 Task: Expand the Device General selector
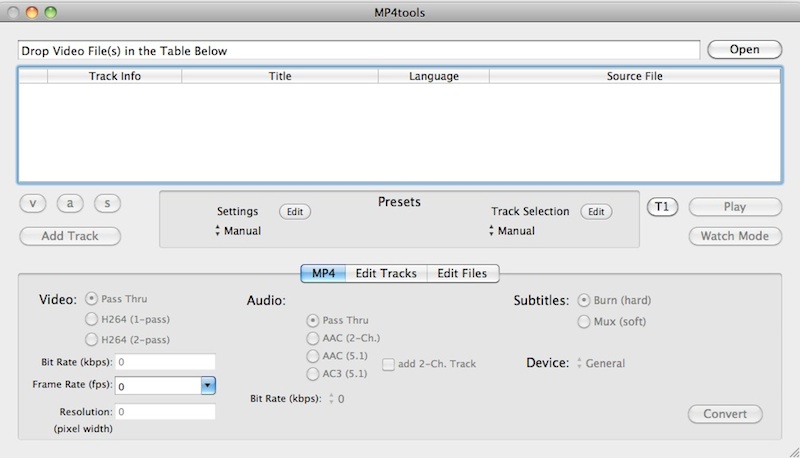(601, 363)
